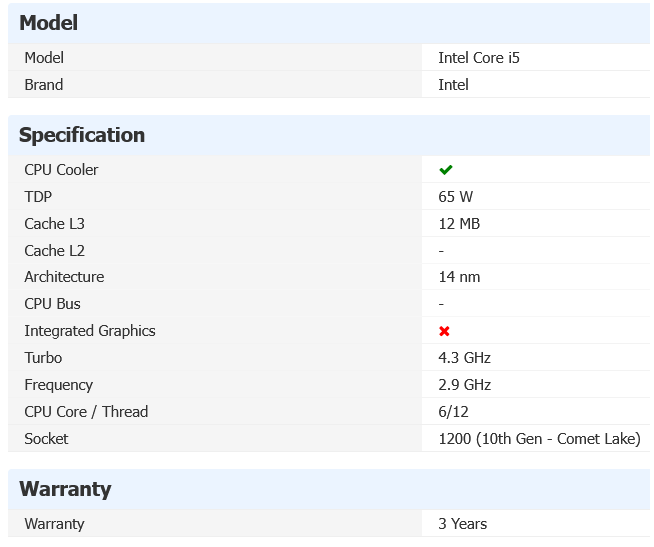Click the 1200 (10th Gen - Comet Lake) socket value
This screenshot has width=654, height=547.
(539, 439)
